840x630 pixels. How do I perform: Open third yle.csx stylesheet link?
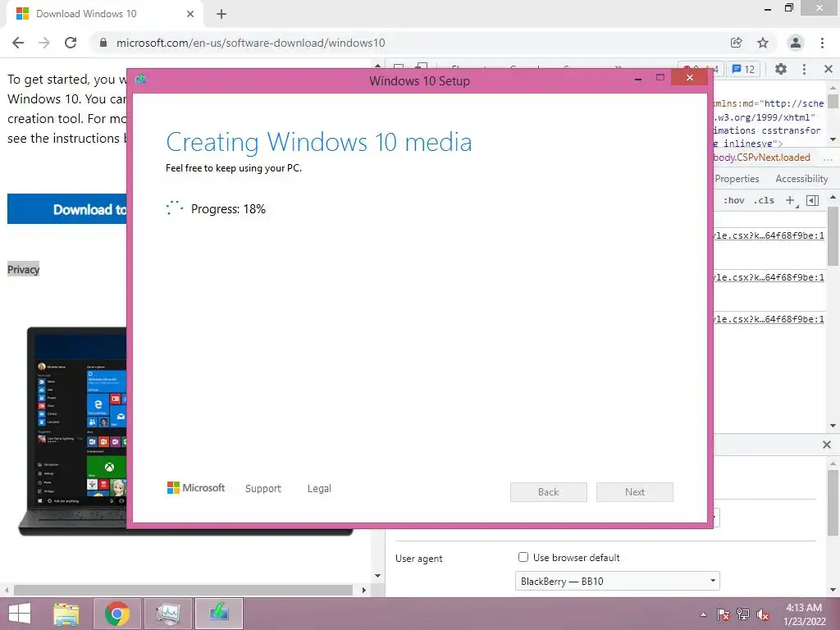point(769,319)
